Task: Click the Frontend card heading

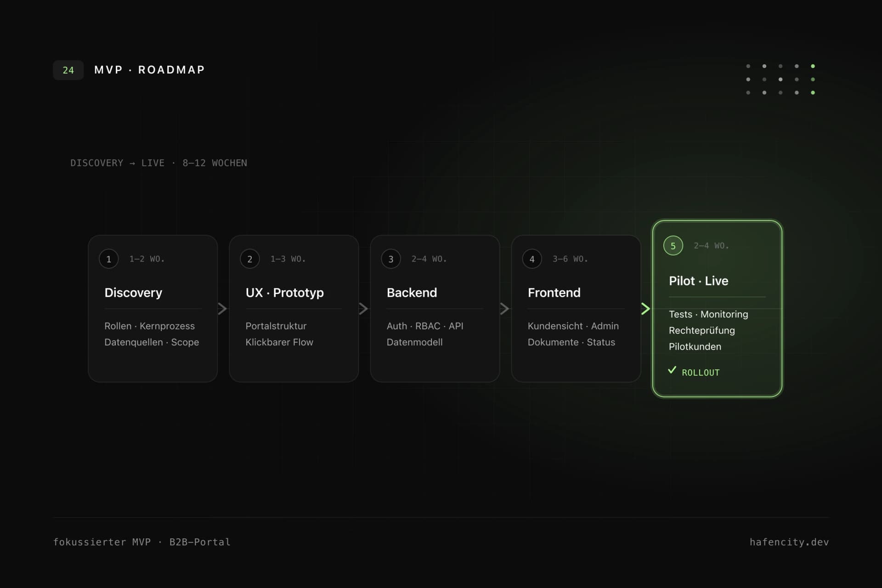Action: click(554, 293)
